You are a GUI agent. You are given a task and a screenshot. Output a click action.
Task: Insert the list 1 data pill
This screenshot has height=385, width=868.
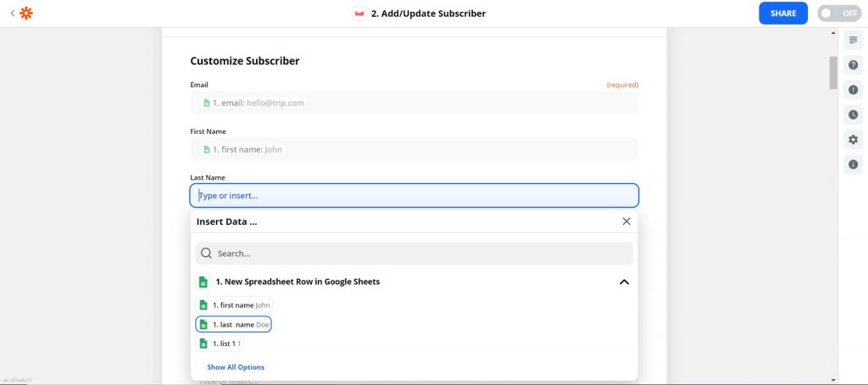pos(220,344)
